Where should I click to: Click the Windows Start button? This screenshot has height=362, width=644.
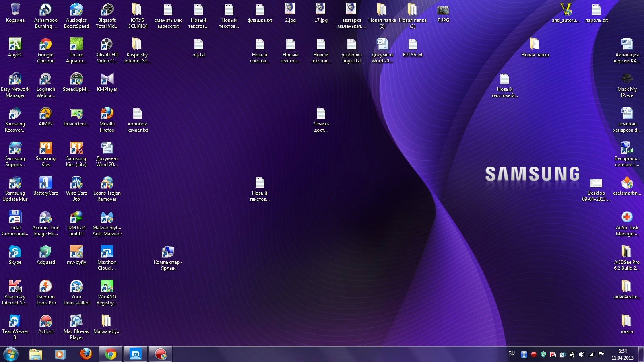pyautogui.click(x=11, y=354)
